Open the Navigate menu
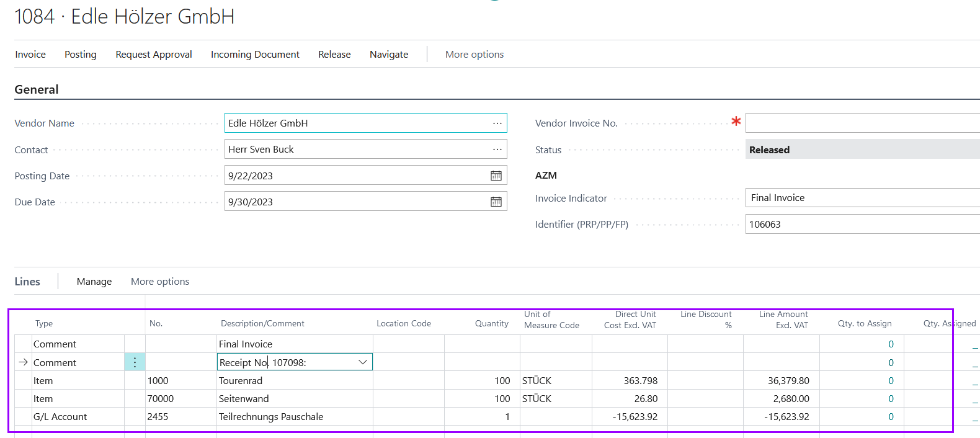The width and height of the screenshot is (980, 438). click(x=389, y=55)
